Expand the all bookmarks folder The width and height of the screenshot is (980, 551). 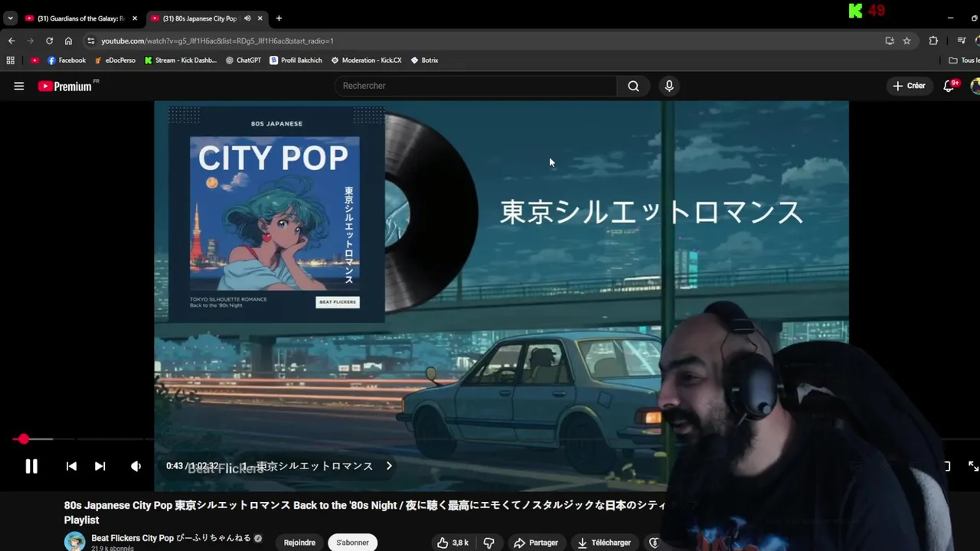click(964, 60)
